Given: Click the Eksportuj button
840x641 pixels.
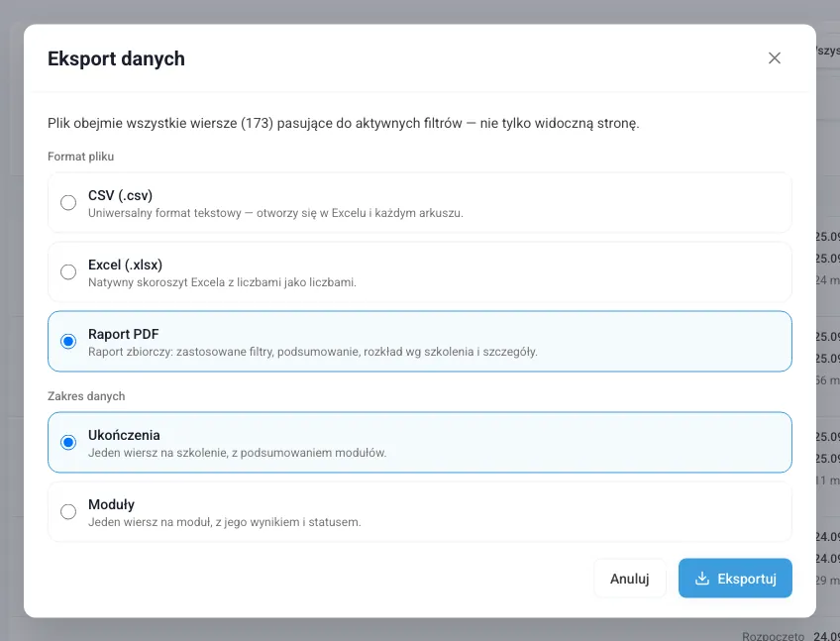Looking at the screenshot, I should click(x=735, y=579).
